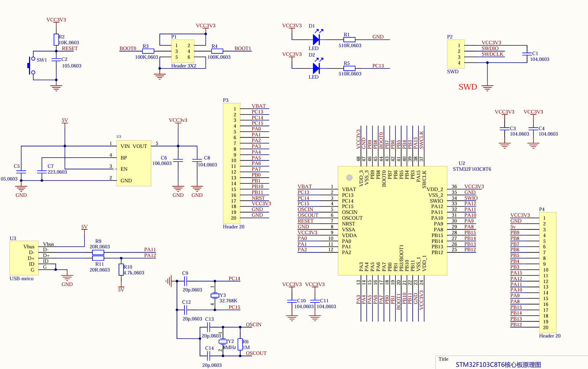
Task: Select the P2 SWD header component
Action: 456,54
